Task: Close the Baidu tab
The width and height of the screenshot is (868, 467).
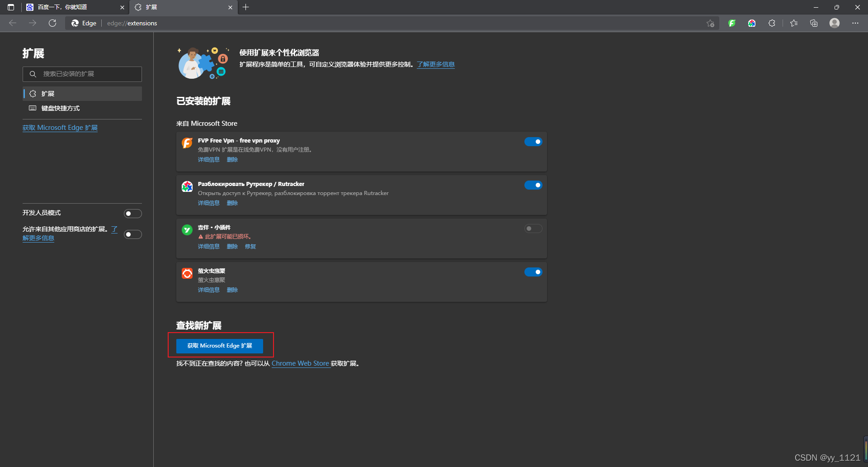Action: pyautogui.click(x=122, y=7)
